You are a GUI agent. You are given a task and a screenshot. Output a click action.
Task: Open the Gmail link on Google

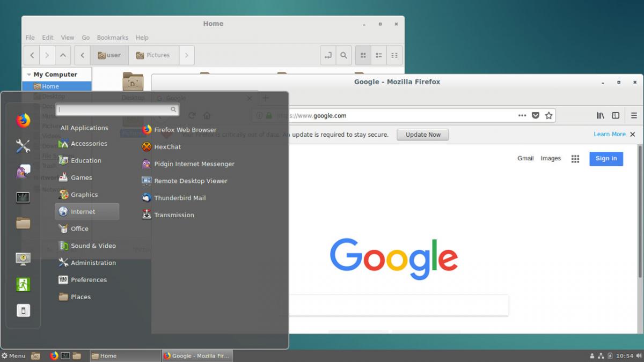click(525, 158)
